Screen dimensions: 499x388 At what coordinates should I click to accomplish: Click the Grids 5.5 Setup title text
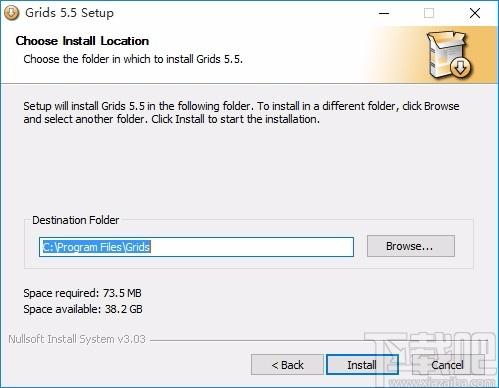[x=69, y=13]
